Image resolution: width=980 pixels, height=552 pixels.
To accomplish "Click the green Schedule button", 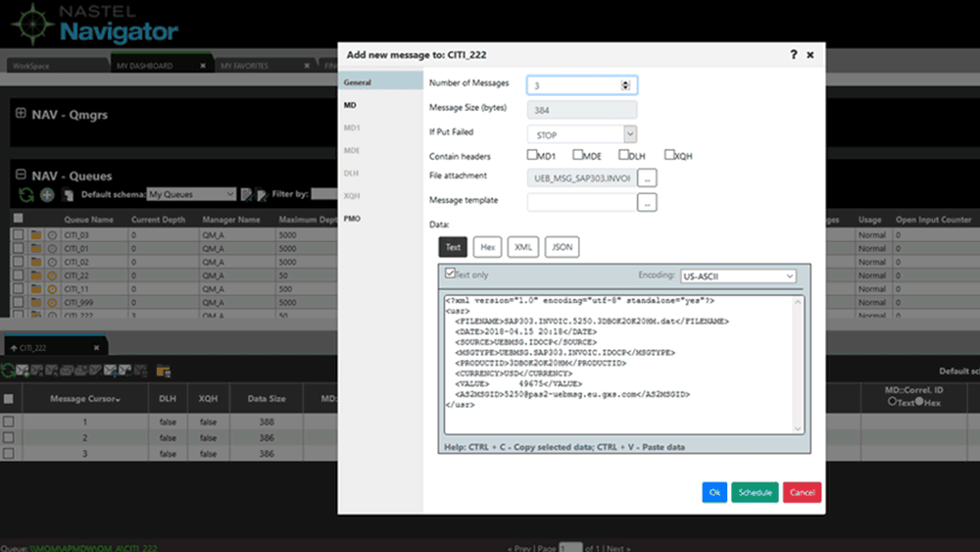I will coord(755,492).
